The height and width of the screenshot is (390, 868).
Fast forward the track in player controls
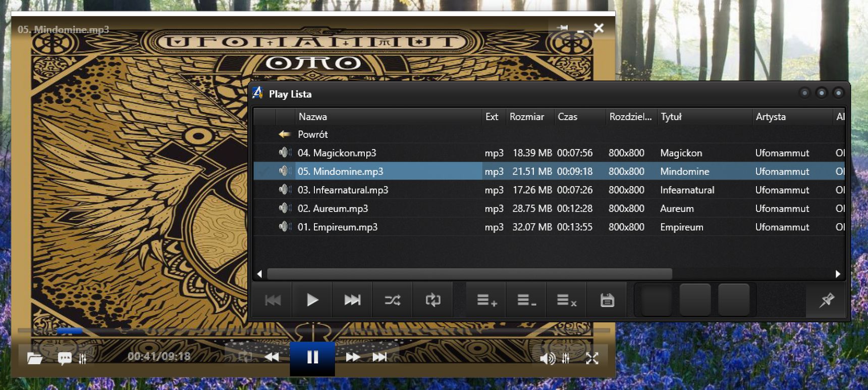click(x=353, y=357)
